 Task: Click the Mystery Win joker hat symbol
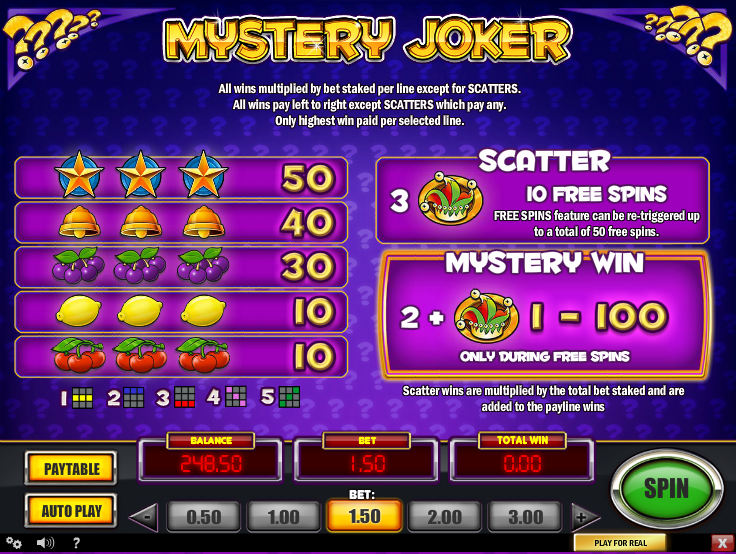(486, 315)
